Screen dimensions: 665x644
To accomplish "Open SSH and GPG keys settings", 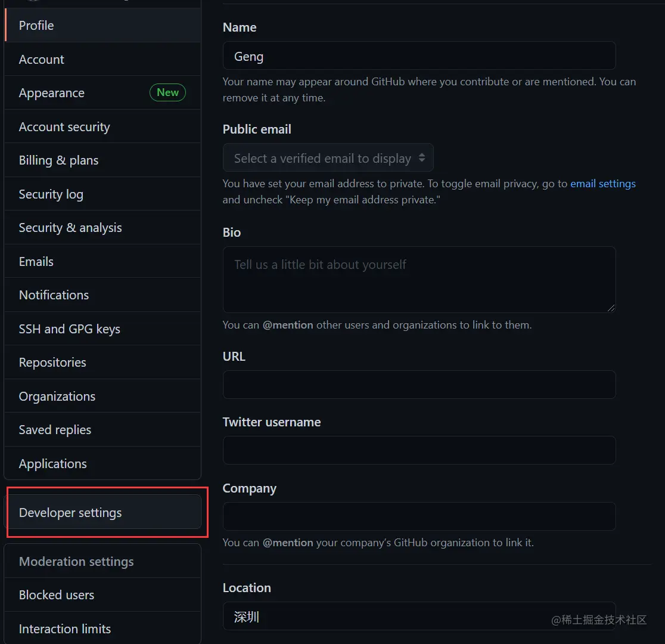I will pos(69,329).
